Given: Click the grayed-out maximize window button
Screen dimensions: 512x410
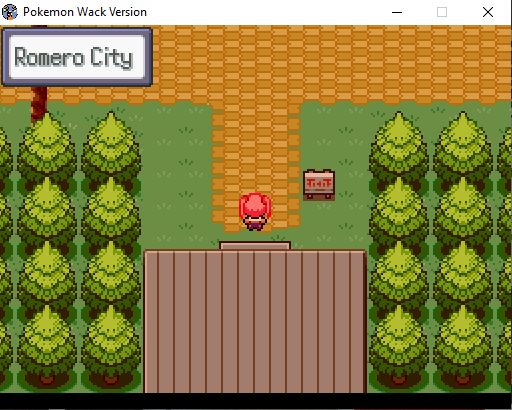Looking at the screenshot, I should 442,12.
